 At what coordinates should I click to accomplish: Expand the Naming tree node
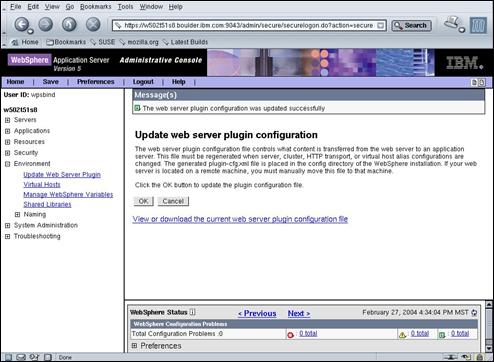coord(17,215)
